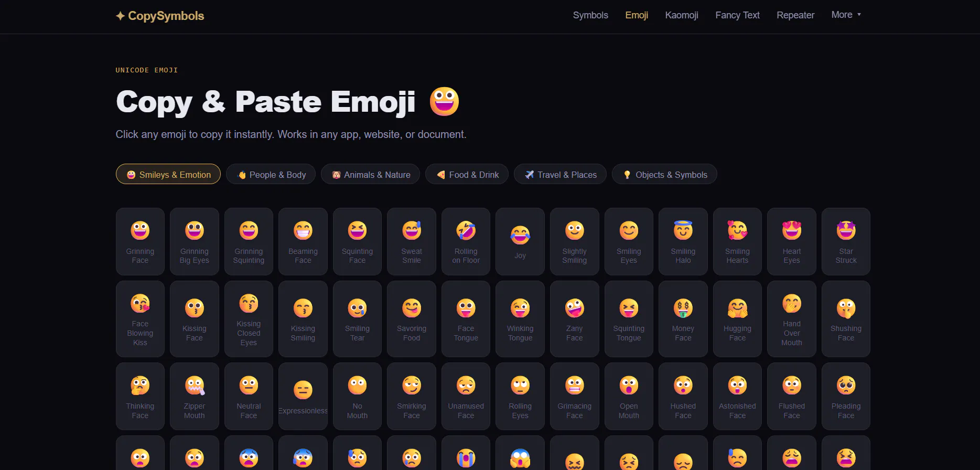Copy the Kissing Smiling emoji
980x470 pixels.
point(303,319)
